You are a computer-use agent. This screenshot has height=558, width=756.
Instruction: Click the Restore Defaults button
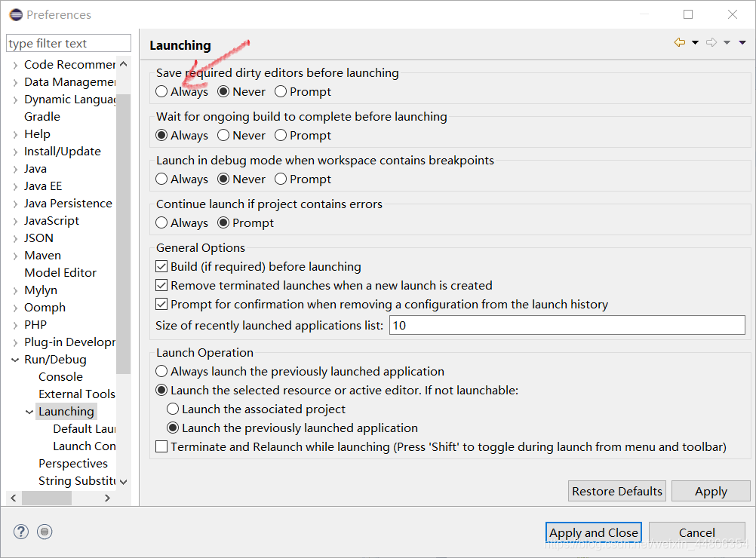point(617,491)
